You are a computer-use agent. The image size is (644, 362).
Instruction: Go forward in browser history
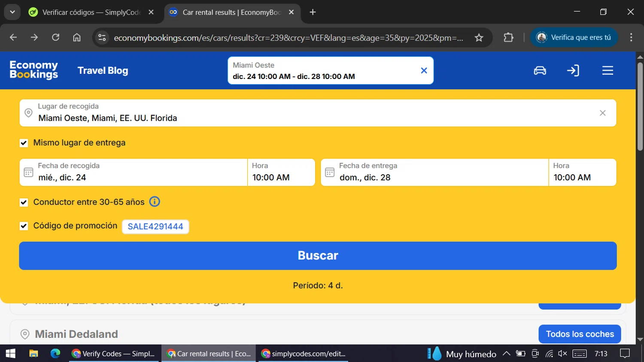pyautogui.click(x=34, y=37)
